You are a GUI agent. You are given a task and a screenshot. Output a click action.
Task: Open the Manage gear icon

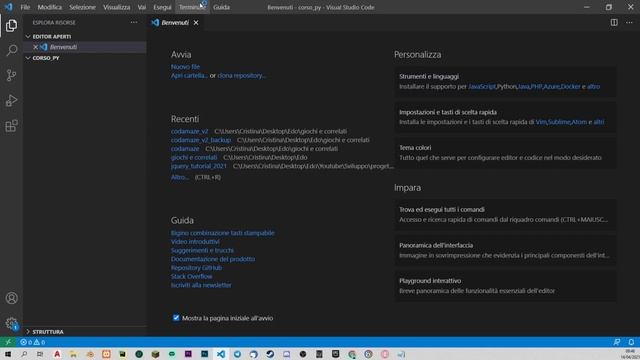(x=11, y=324)
